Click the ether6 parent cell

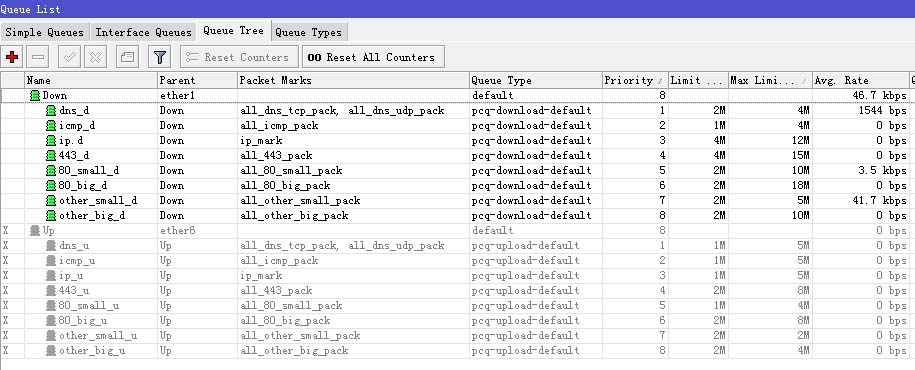tap(177, 231)
